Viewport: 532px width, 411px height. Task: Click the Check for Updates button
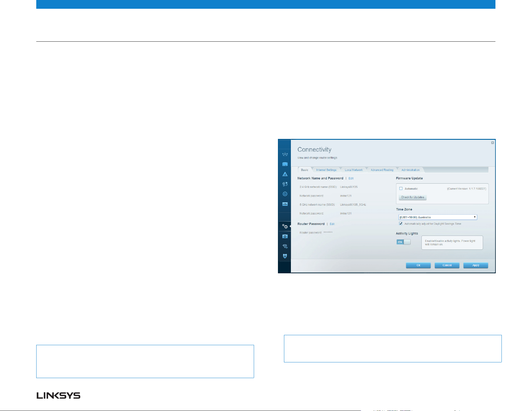413,197
